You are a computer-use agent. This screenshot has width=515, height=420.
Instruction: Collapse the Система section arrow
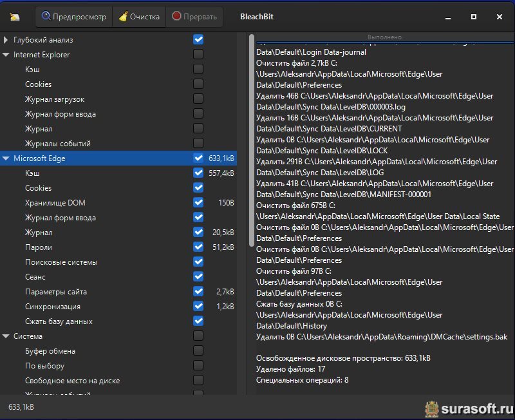click(6, 336)
